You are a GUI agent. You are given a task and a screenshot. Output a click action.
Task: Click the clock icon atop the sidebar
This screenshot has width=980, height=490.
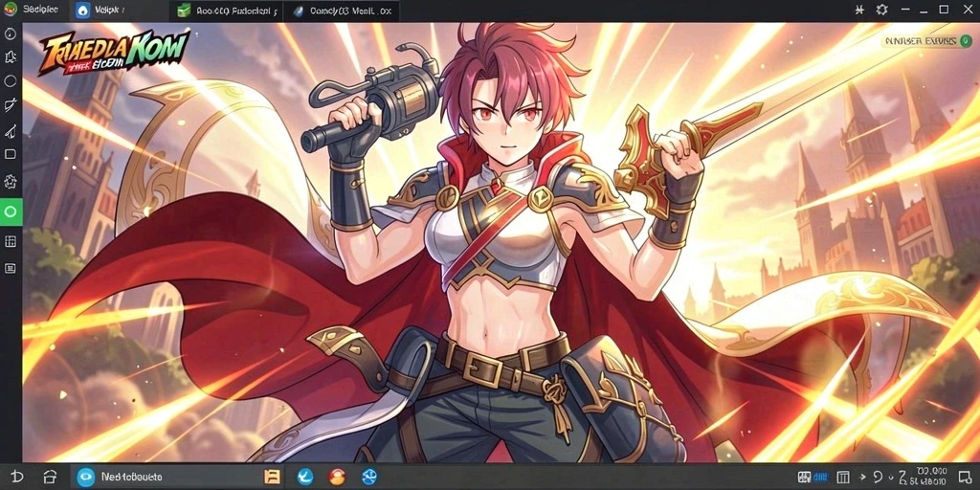click(x=11, y=33)
